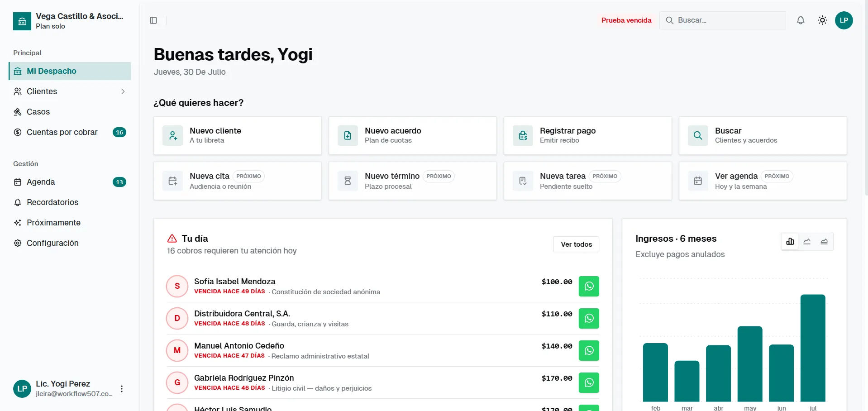Click the Prueba vencida badge

coord(626,20)
